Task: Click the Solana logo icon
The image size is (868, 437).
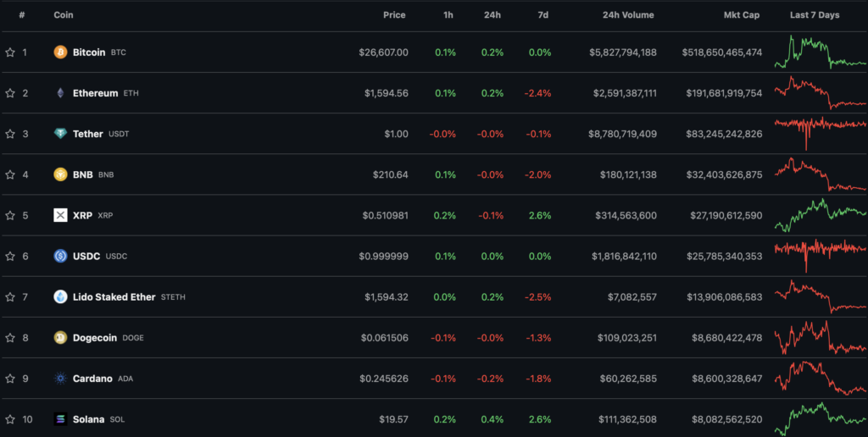Action: pos(60,419)
